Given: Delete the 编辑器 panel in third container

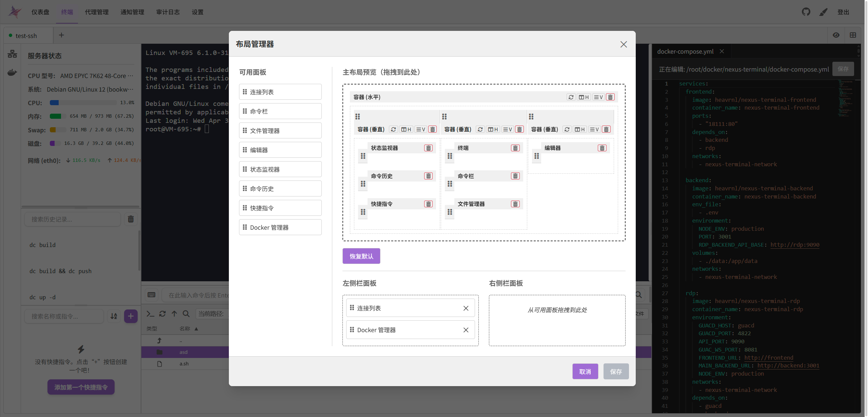Looking at the screenshot, I should pyautogui.click(x=602, y=148).
